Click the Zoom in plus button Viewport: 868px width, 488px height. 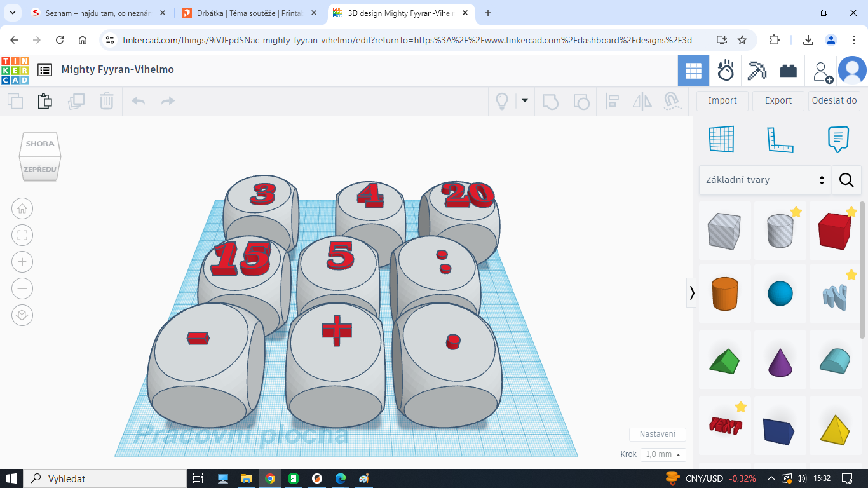pyautogui.click(x=22, y=262)
